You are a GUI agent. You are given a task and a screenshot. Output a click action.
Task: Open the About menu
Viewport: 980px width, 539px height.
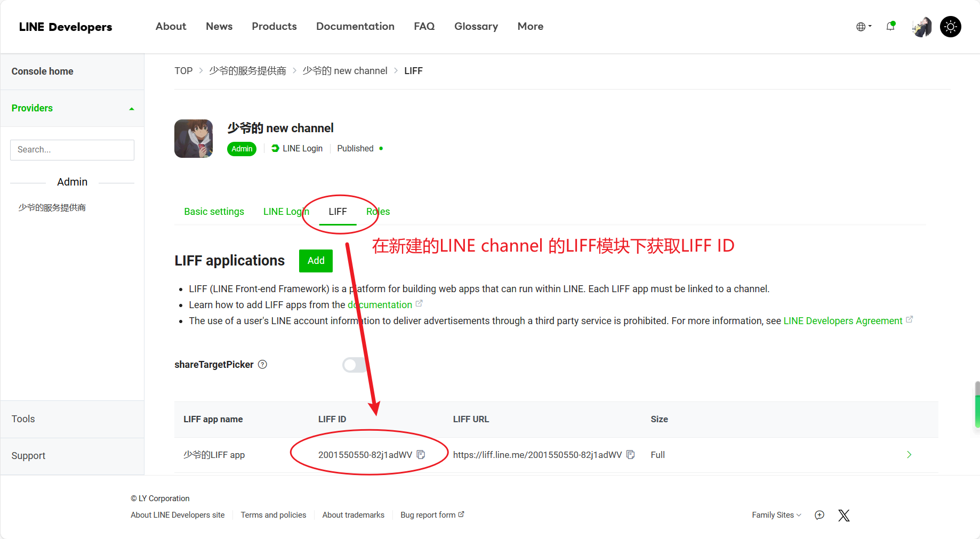click(171, 26)
